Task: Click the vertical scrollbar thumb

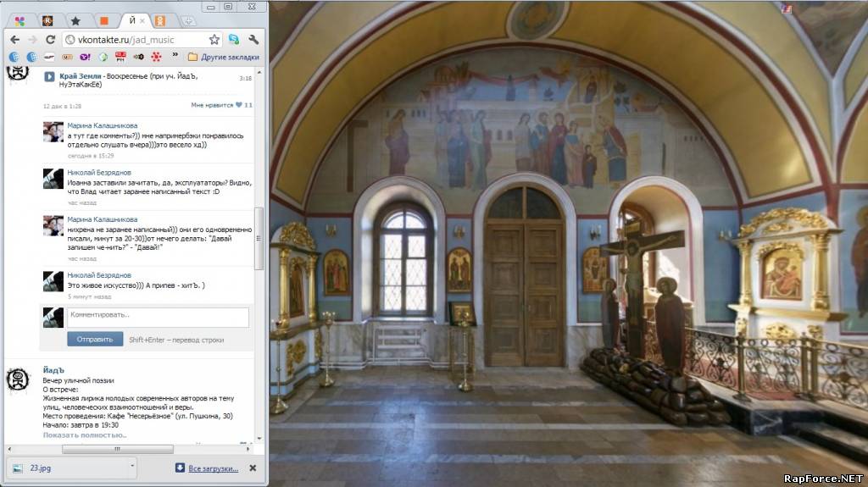Action: click(x=259, y=239)
